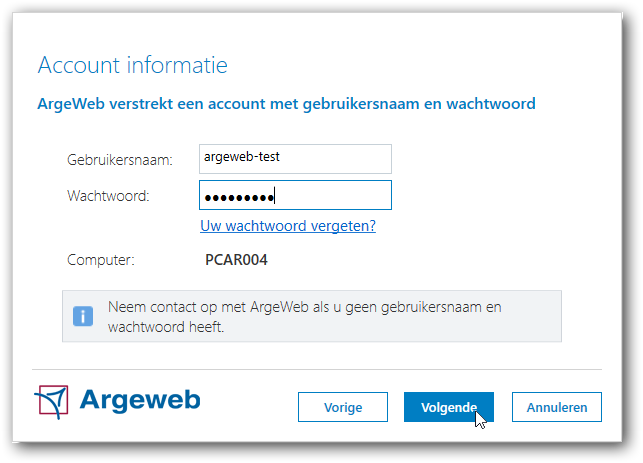
Task: Continue with the Volgende button
Action: coord(449,407)
